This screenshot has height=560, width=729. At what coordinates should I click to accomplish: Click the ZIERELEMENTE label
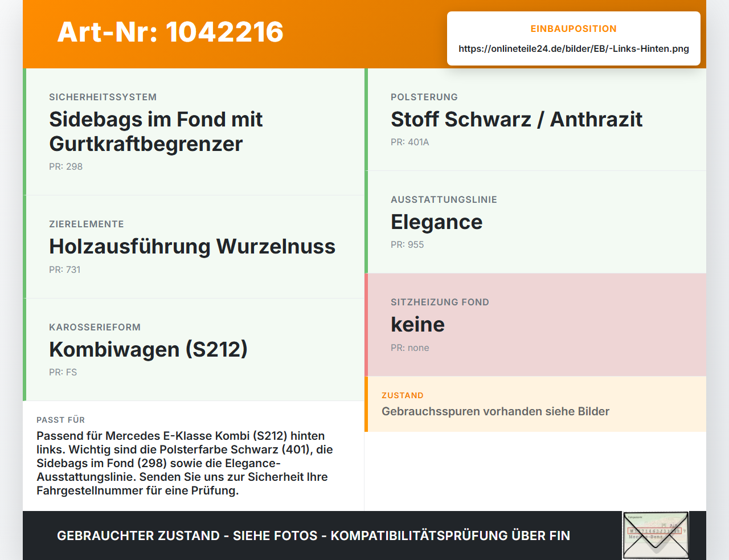click(x=86, y=224)
